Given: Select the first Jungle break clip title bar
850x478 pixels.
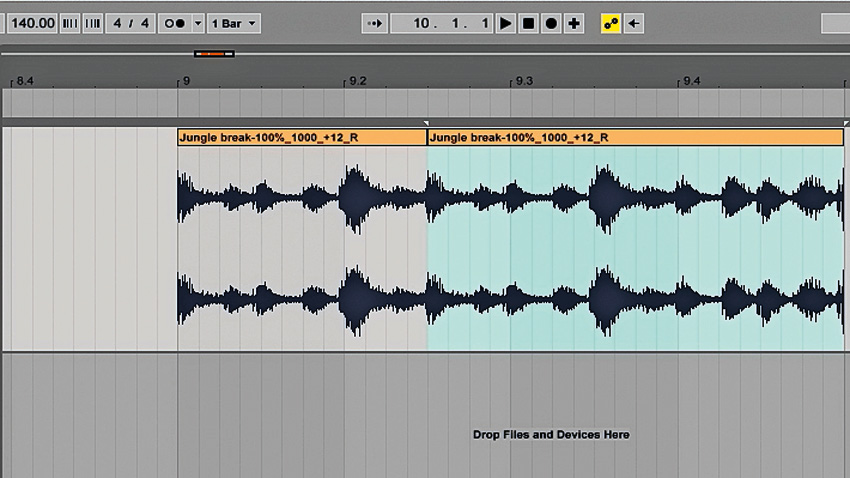Looking at the screenshot, I should pos(302,138).
